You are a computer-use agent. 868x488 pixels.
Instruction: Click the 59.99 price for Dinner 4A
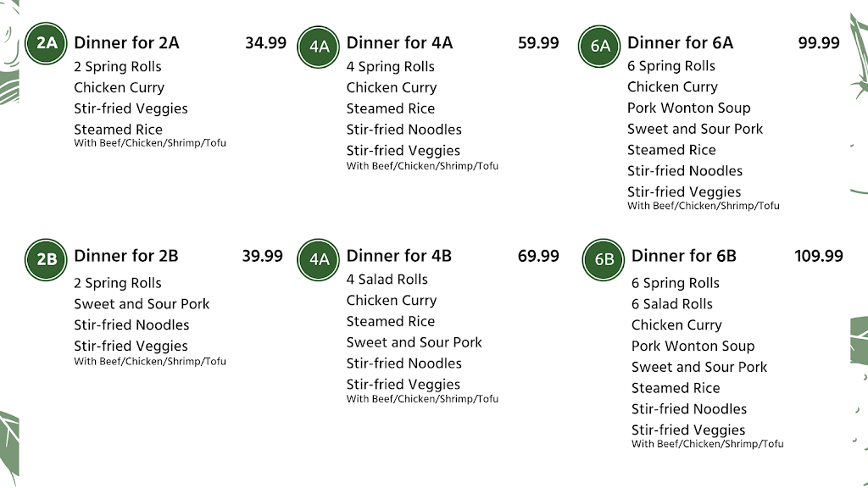point(538,43)
